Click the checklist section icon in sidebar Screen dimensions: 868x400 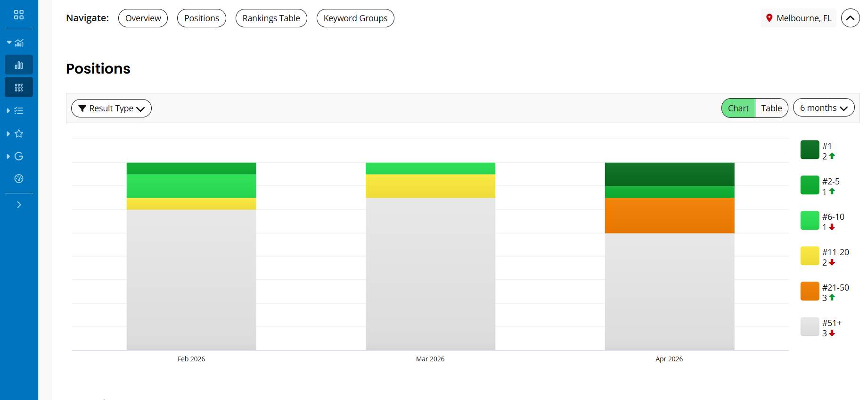coord(19,111)
